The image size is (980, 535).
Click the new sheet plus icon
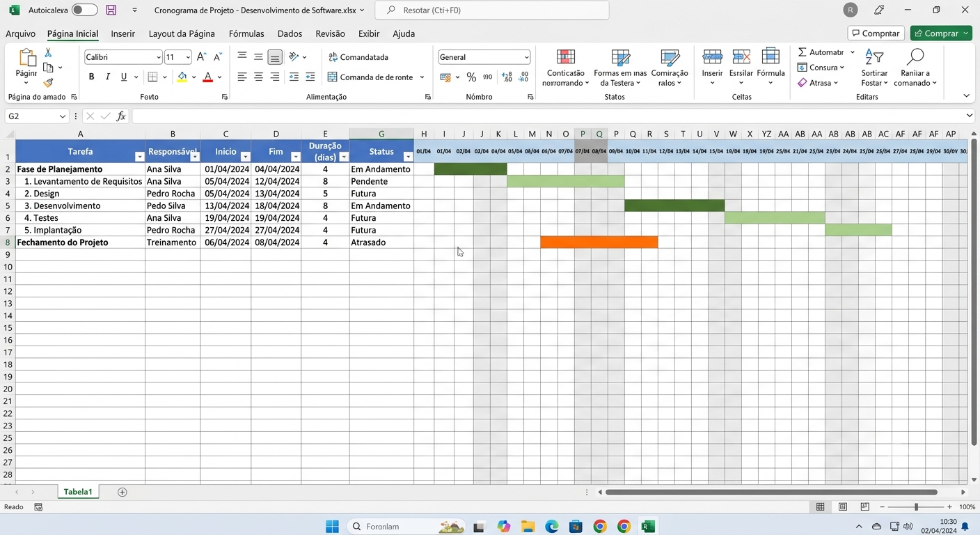[x=122, y=492]
